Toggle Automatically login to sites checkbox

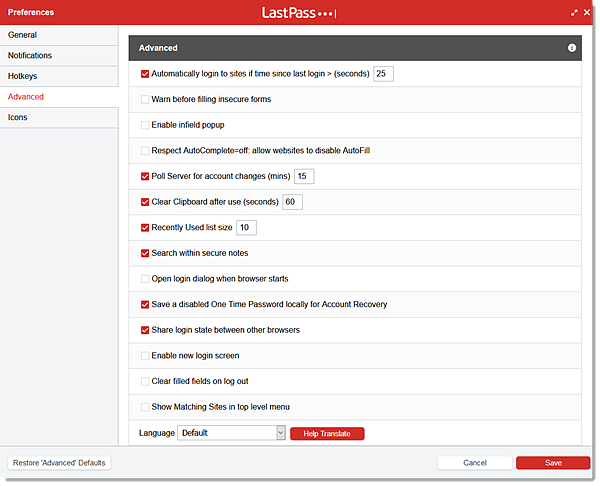click(x=145, y=74)
